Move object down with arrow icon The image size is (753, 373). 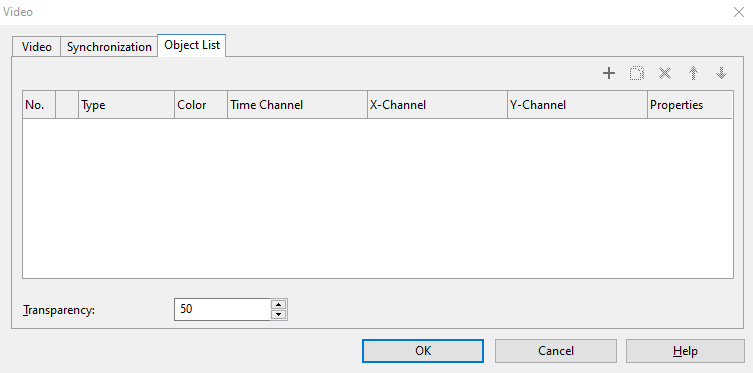pos(721,73)
